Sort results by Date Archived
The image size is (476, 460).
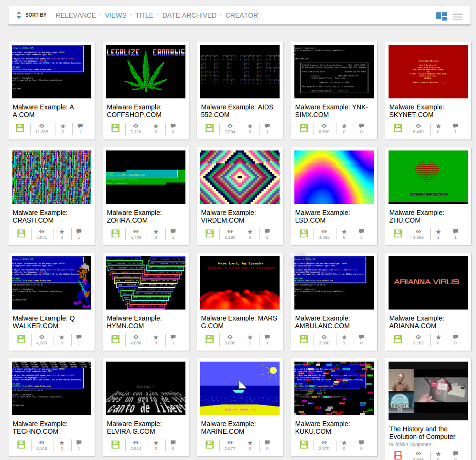point(189,15)
